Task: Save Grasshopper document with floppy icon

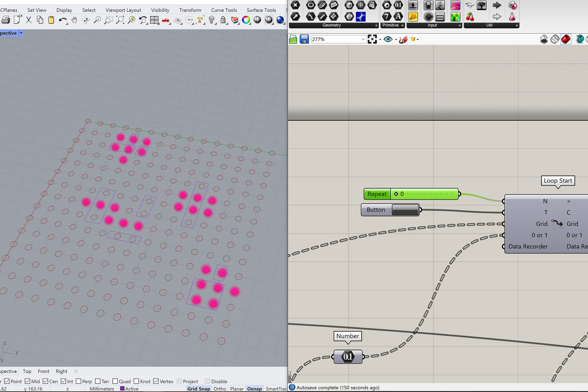Action: [304, 39]
